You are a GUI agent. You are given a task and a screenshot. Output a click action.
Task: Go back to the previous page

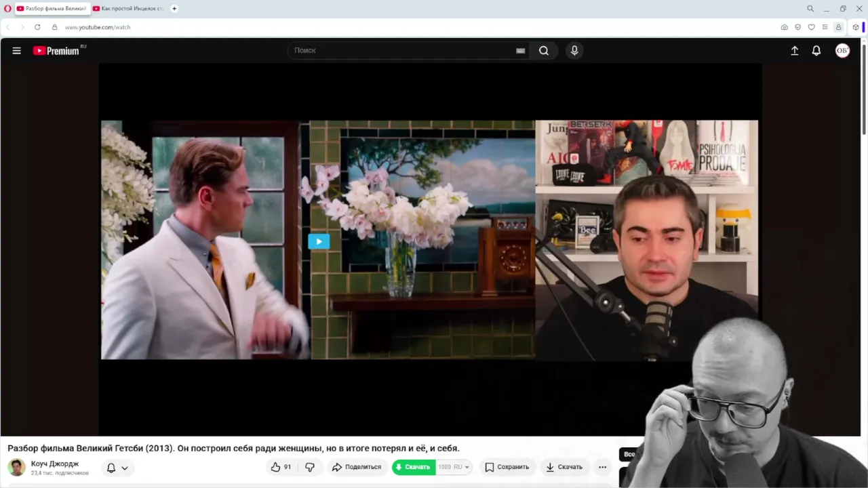click(x=8, y=27)
